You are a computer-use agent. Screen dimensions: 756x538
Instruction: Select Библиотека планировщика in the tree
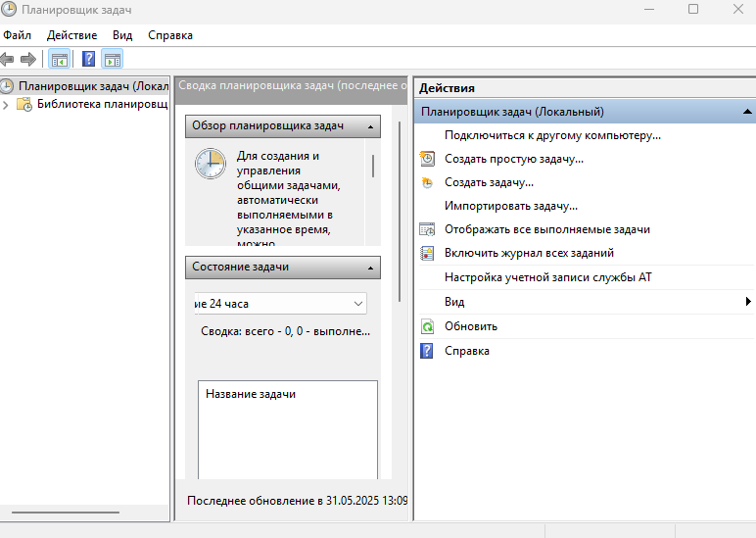(102, 104)
